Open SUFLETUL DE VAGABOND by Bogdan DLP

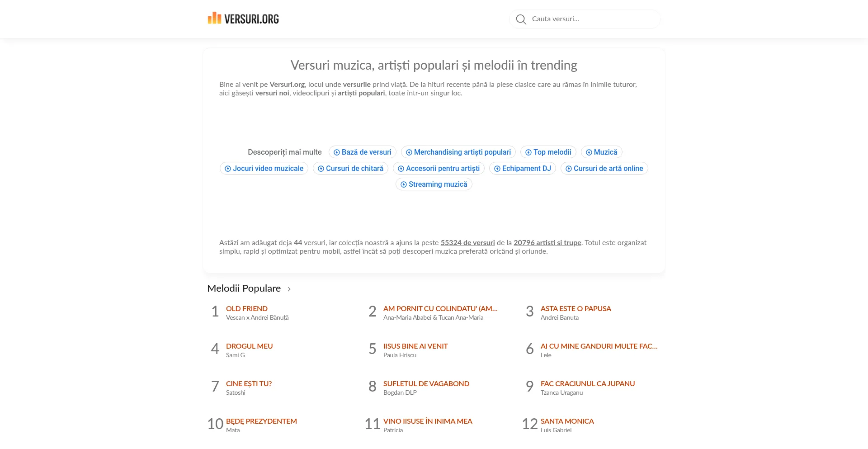(426, 383)
